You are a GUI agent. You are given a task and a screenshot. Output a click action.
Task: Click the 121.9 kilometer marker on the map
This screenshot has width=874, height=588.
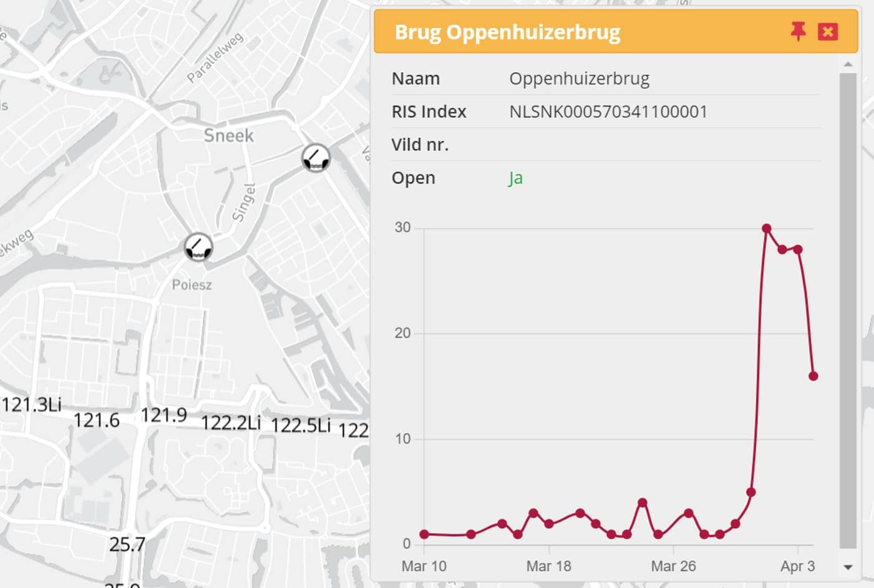pyautogui.click(x=163, y=415)
